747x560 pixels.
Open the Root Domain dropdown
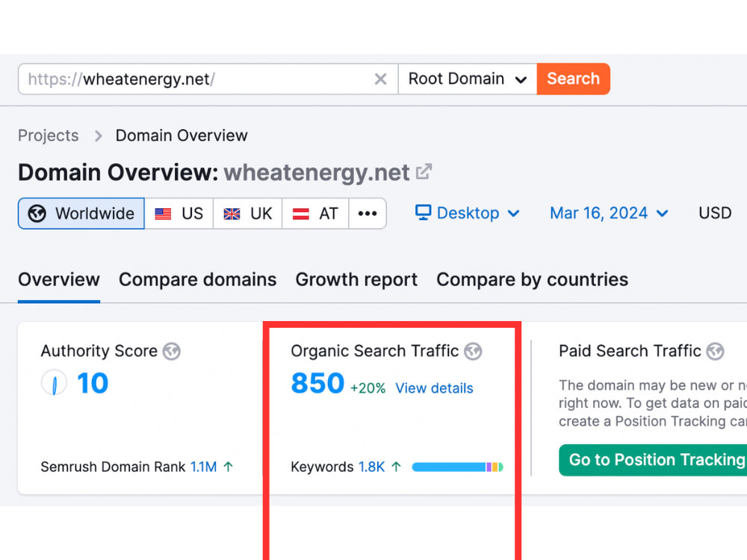point(468,79)
